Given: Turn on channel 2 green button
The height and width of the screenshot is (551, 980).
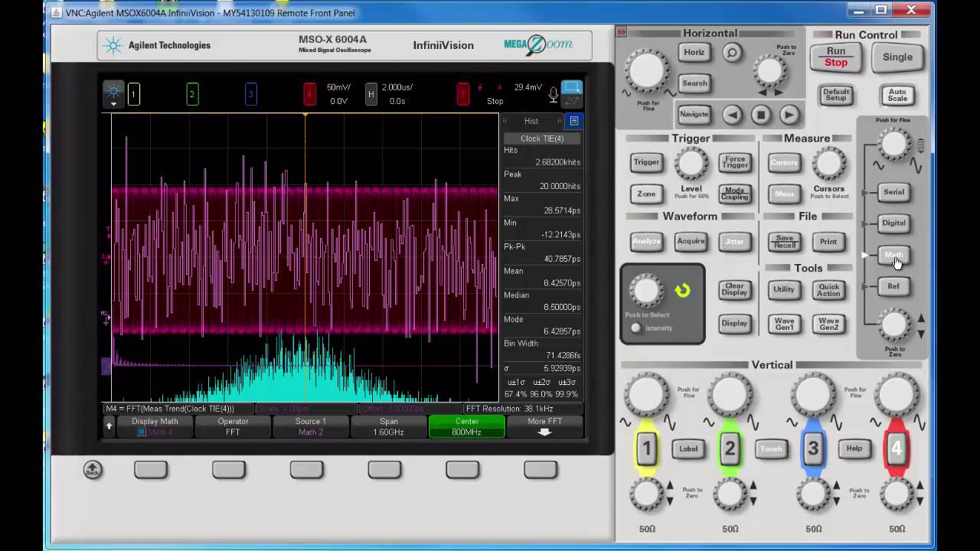Looking at the screenshot, I should pos(730,448).
